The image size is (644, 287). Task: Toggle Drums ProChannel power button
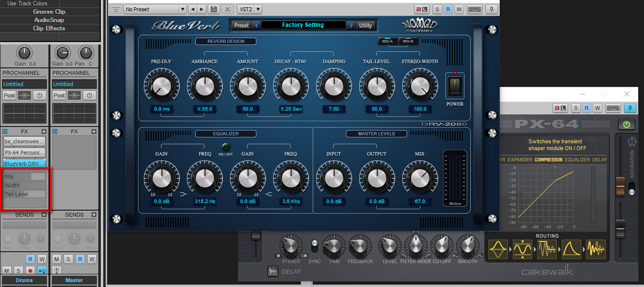40,95
